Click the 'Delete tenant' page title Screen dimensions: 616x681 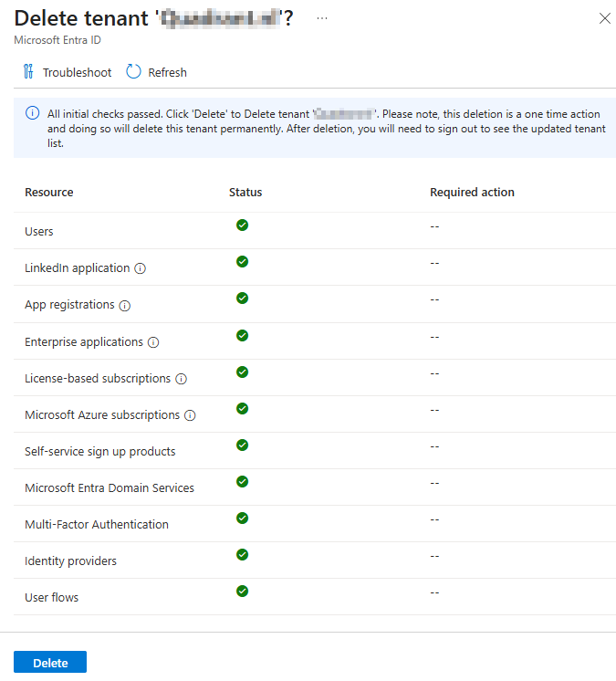(153, 18)
